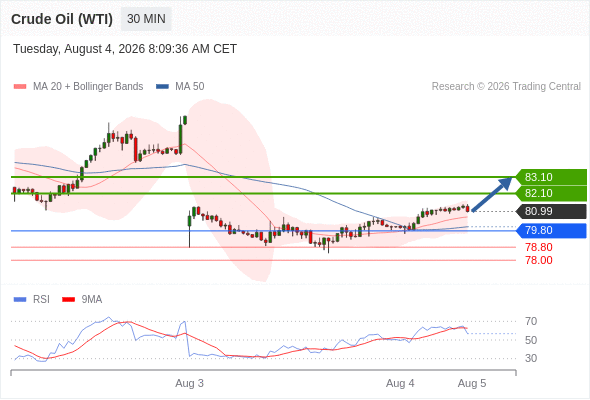
Task: Click the Research © 2026 Trading Central credit
Action: 506,87
